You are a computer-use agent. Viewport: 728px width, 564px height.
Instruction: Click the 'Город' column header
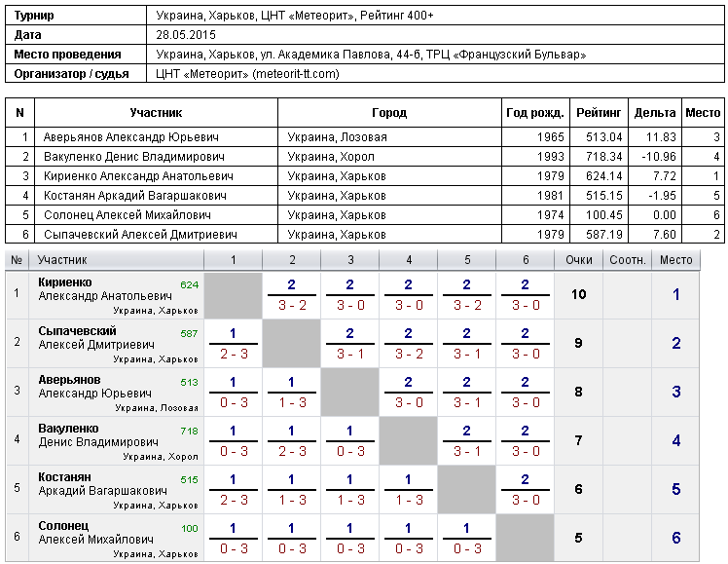click(x=389, y=112)
